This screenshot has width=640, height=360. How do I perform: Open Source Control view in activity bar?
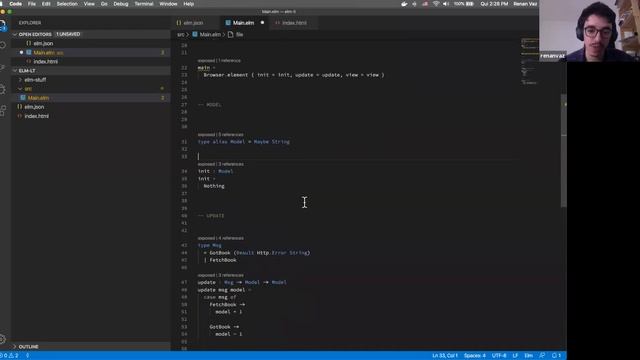(x=3, y=67)
